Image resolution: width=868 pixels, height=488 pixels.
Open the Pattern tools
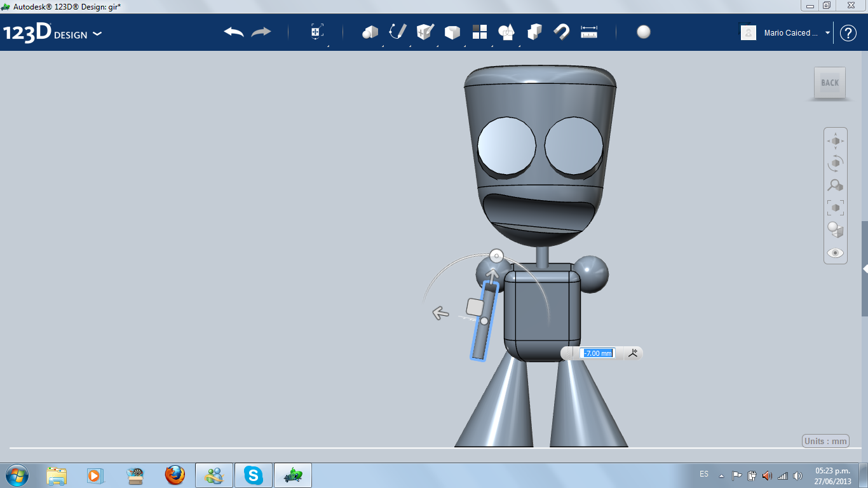(x=480, y=32)
